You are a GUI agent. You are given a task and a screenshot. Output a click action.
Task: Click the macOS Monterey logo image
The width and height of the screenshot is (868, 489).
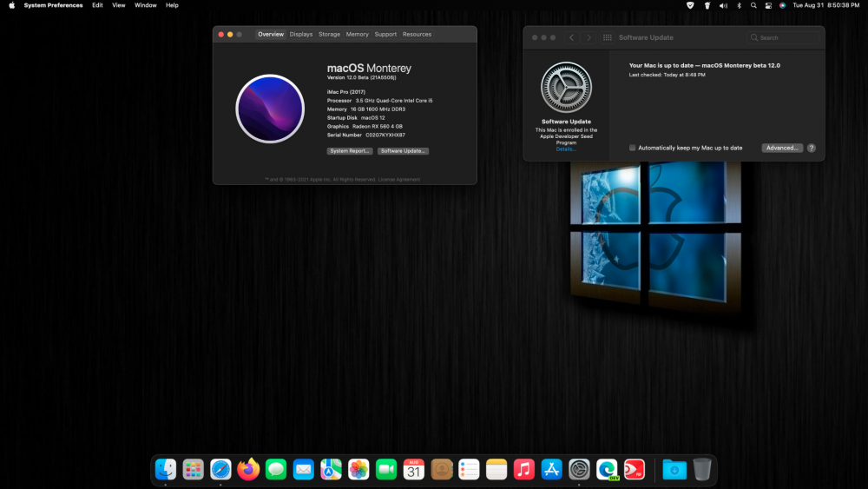pyautogui.click(x=270, y=109)
